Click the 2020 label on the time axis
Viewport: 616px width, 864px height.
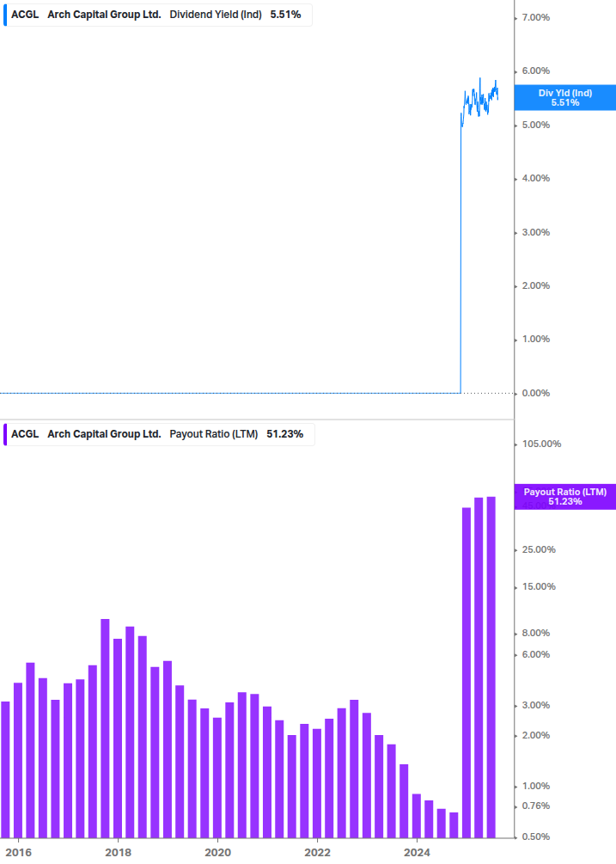218,853
